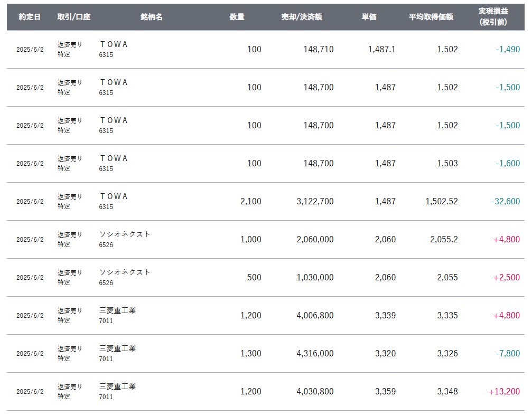Select the 2,055.2 average cost cell
The width and height of the screenshot is (532, 415).
coord(444,239)
